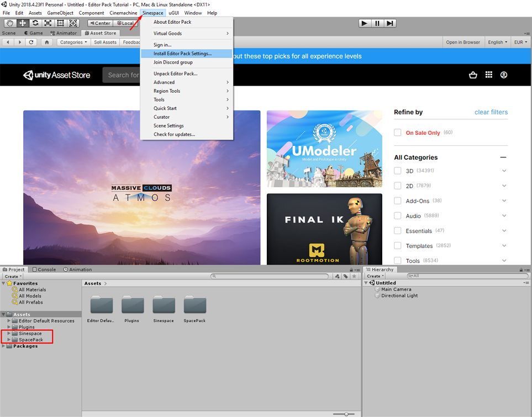
Task: Select the Rect Transform tool
Action: [x=60, y=23]
